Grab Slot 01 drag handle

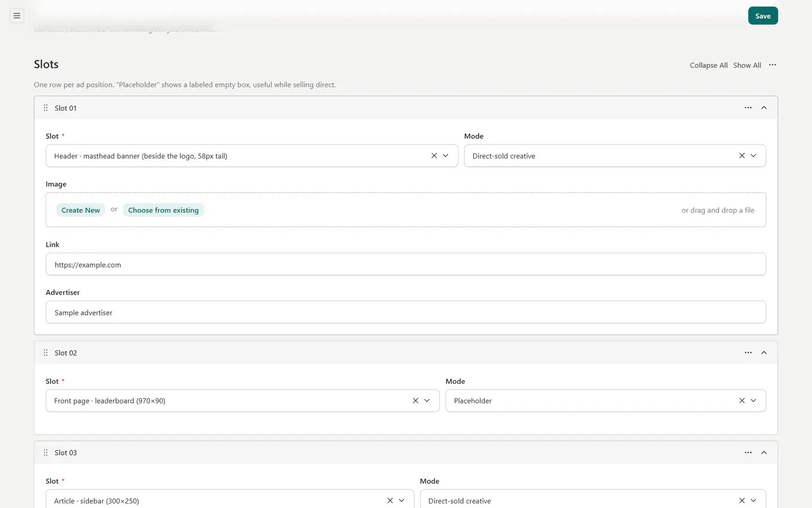click(x=46, y=108)
